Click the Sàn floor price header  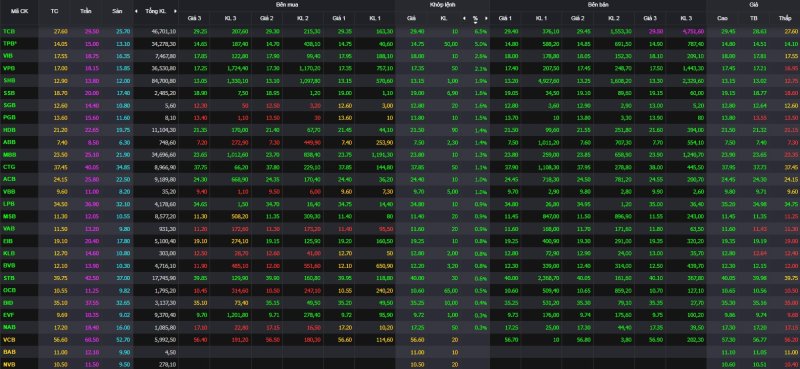116,11
